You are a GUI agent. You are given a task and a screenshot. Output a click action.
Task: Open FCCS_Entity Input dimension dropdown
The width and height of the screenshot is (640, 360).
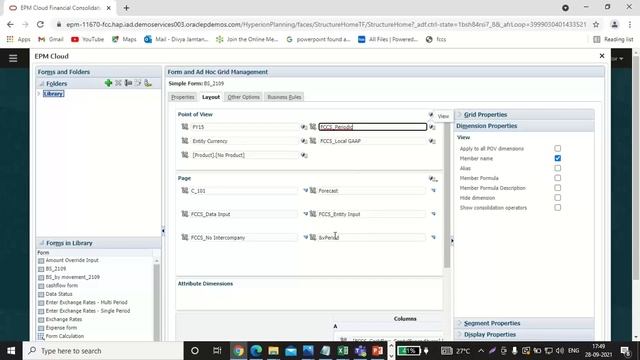coord(433,213)
